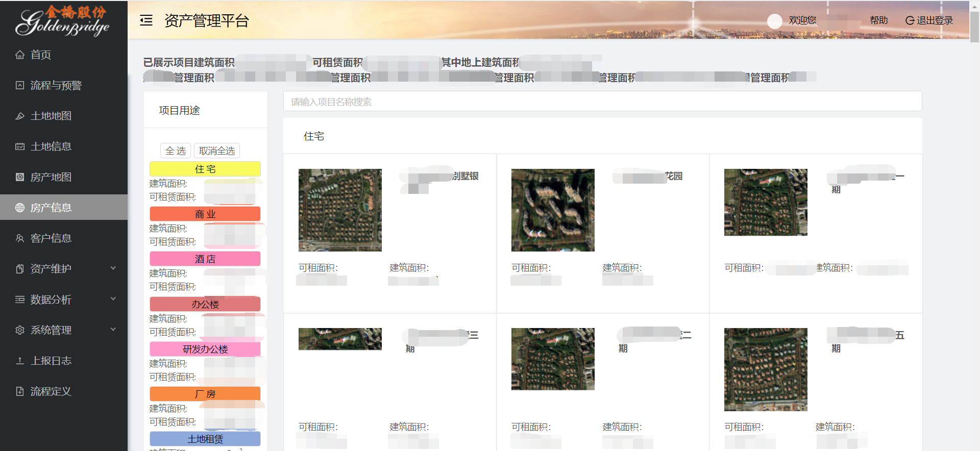Open the 首页 menu item
The height and width of the screenshot is (451, 980).
tap(64, 55)
